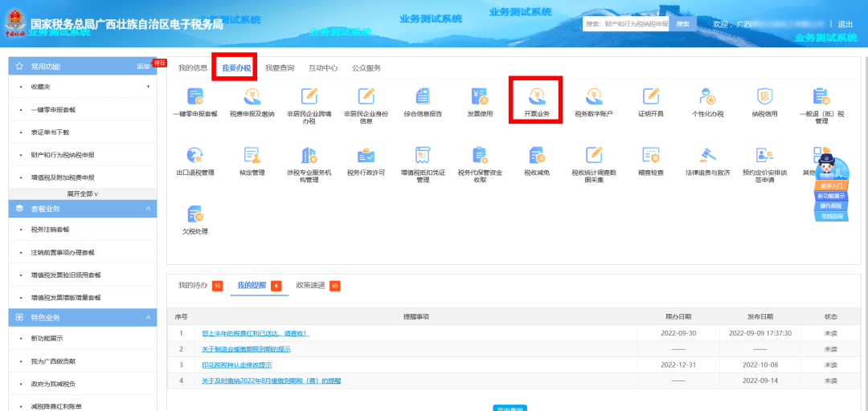Select sidebar item 增值税发票增版增量套餐
Viewport: 868px width, 411px height.
[83, 297]
